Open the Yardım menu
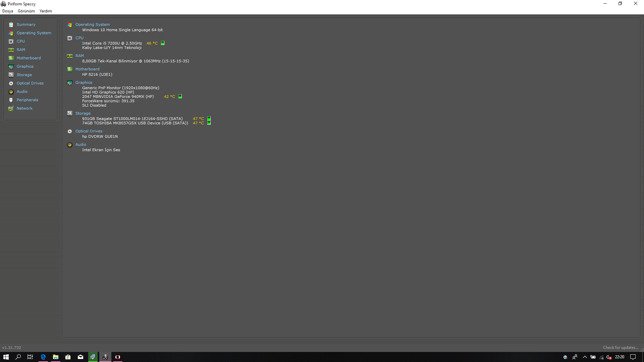644x362 pixels. 46,11
